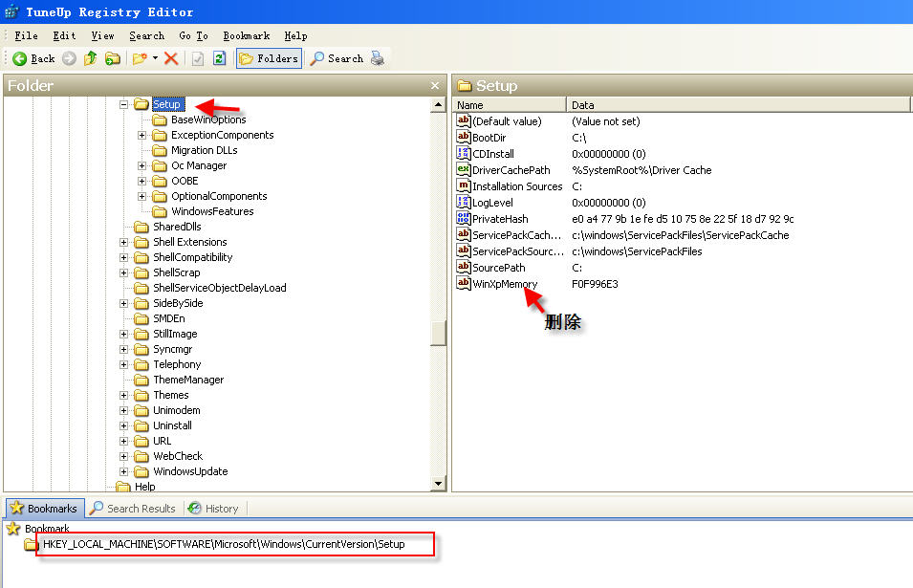Toggle the Folders pane button
The width and height of the screenshot is (913, 588).
coord(269,58)
